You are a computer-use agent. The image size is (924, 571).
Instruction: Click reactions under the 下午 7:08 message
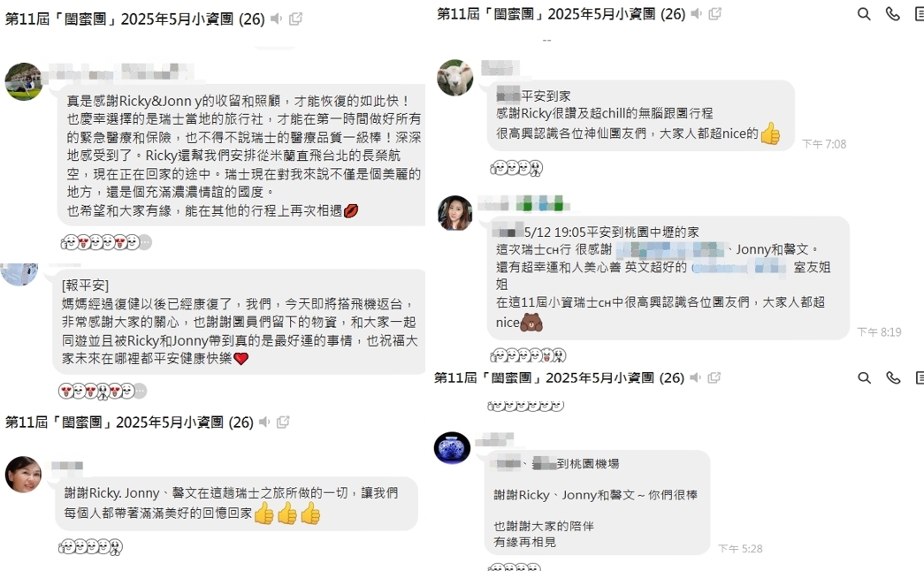(516, 169)
